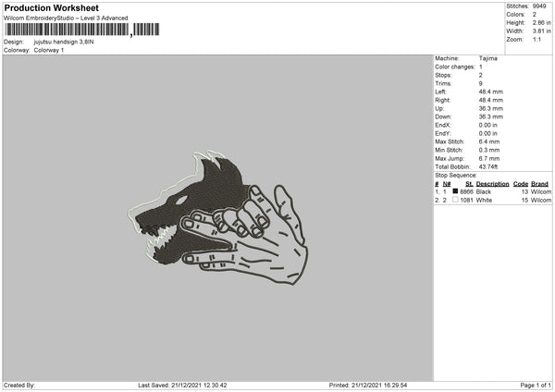The width and height of the screenshot is (555, 392).
Task: Select the Up value 36.3 mm
Action: click(x=490, y=108)
